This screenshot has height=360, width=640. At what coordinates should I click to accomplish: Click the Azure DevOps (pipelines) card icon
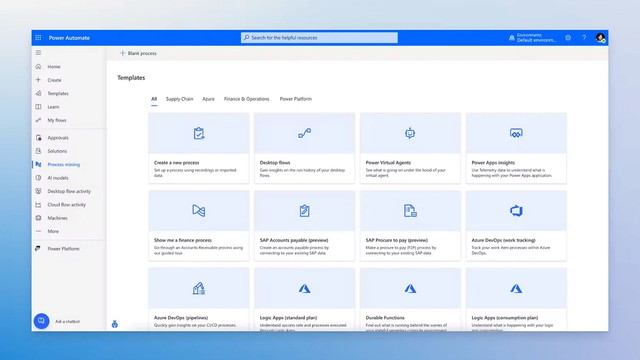coord(199,288)
